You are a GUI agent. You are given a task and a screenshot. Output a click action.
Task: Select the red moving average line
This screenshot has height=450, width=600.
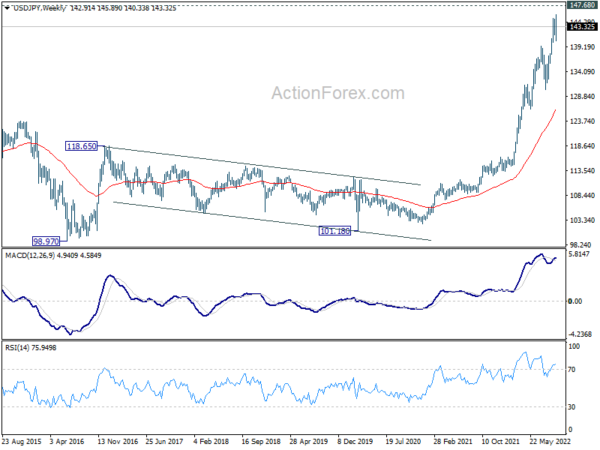279,184
